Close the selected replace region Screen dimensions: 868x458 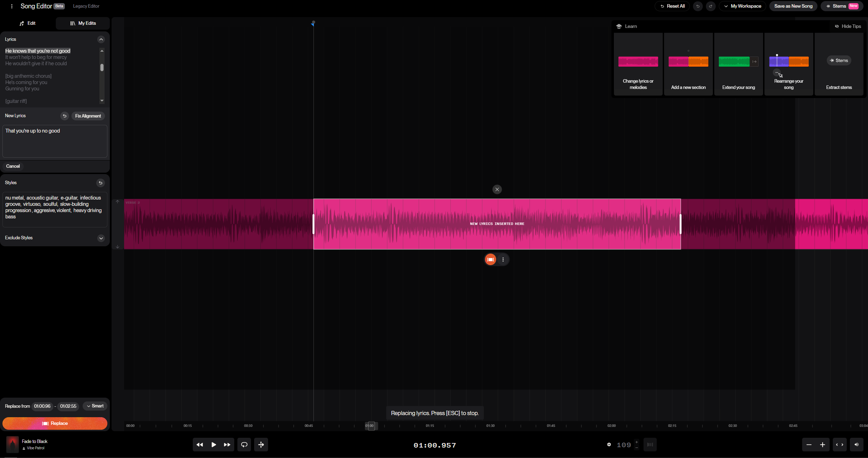point(497,189)
